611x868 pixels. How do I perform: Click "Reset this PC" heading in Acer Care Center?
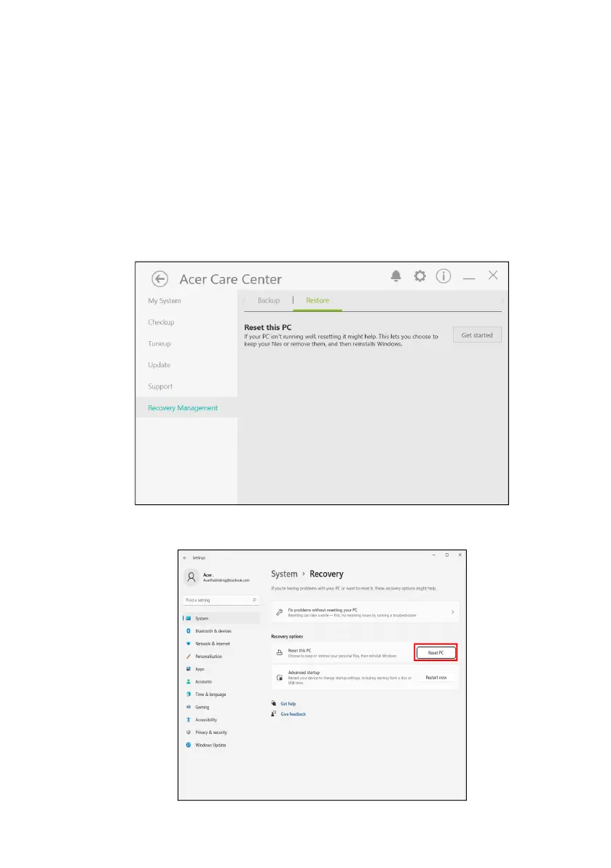[x=267, y=328]
